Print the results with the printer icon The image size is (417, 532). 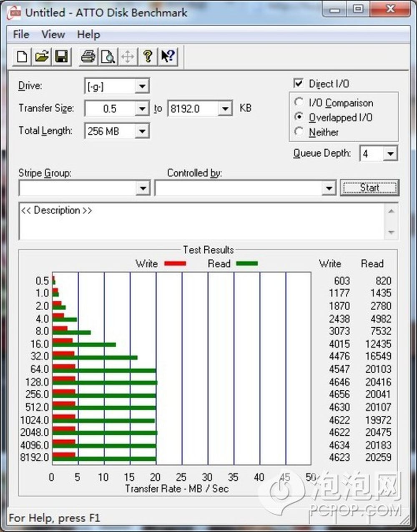click(x=88, y=56)
